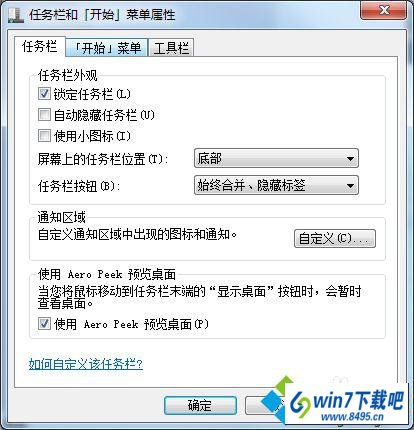Screen dimensions: 414x430
Task: Enable 自动隐藏任务栏 checkbox
Action: pos(44,115)
